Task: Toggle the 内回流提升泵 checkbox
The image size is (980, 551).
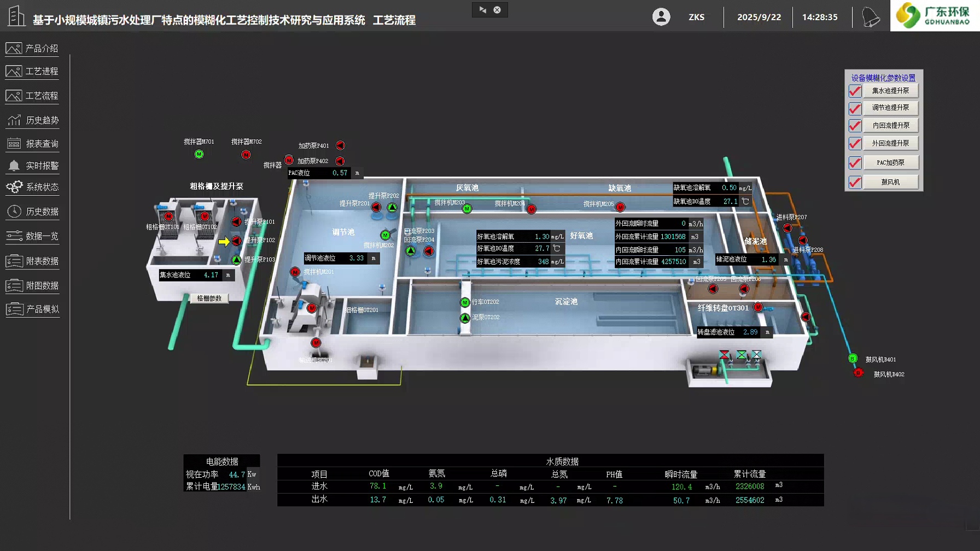Action: click(855, 126)
